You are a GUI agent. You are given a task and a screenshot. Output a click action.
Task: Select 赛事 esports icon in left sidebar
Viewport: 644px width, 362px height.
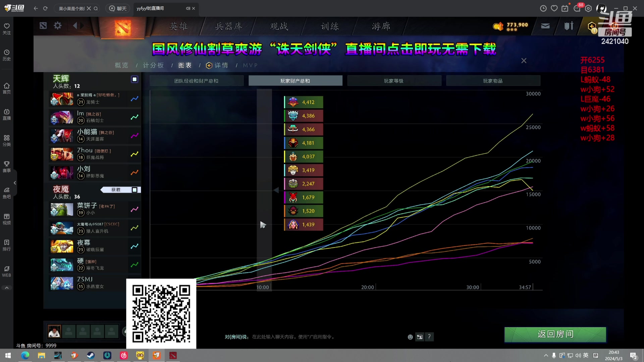[x=7, y=167]
